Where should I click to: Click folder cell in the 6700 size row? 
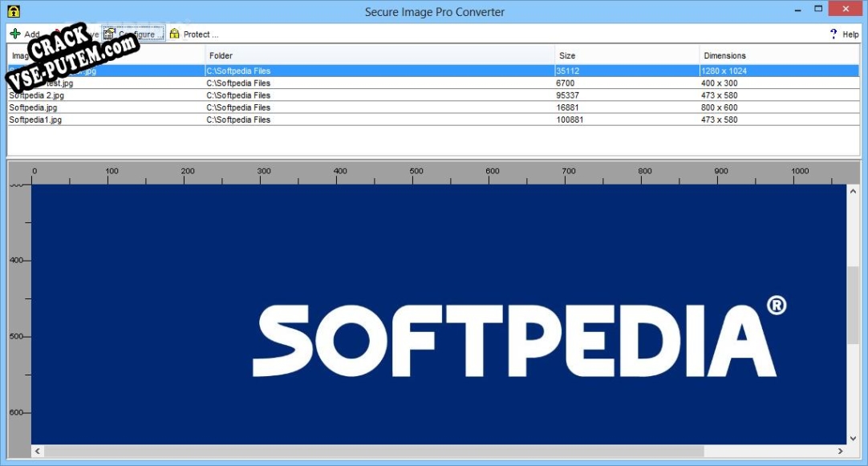(238, 83)
